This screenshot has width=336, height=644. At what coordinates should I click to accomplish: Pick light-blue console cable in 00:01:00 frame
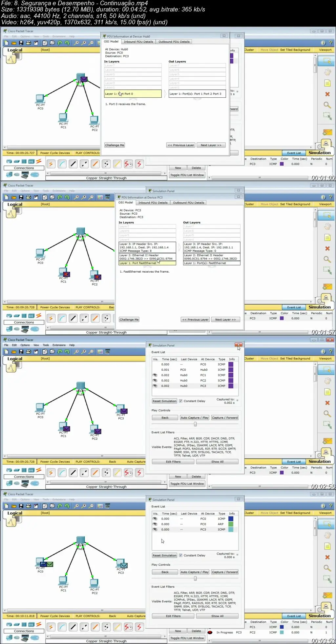pyautogui.click(x=62, y=164)
